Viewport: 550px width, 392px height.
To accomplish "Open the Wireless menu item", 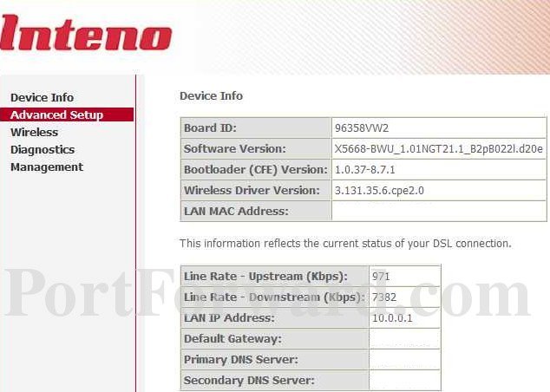I will (x=34, y=132).
